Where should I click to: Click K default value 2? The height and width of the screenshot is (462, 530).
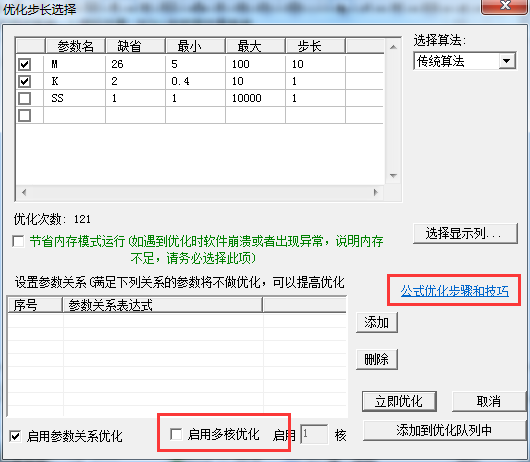click(x=136, y=81)
